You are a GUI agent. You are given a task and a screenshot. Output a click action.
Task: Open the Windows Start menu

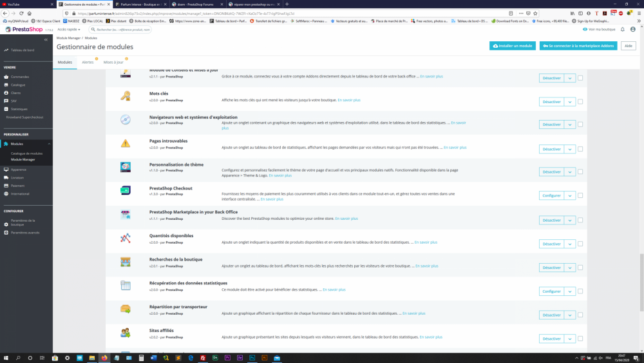tap(6, 358)
